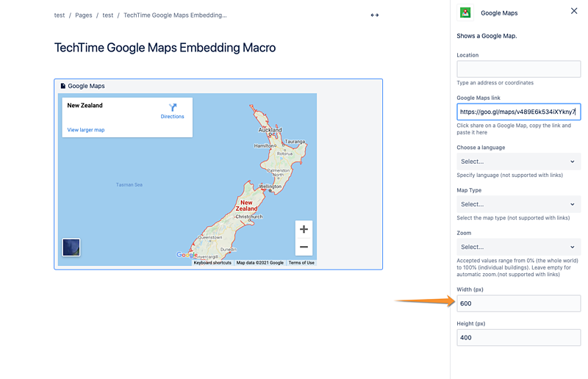The width and height of the screenshot is (588, 379).
Task: Click the Auckland label on the map
Action: click(270, 130)
